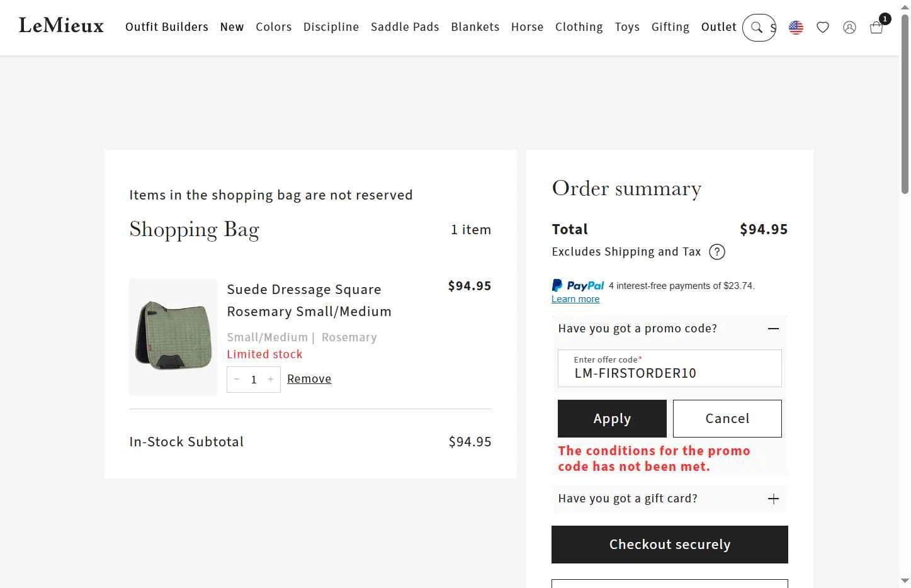911x588 pixels.
Task: Click PayPal Learn more link
Action: point(575,299)
